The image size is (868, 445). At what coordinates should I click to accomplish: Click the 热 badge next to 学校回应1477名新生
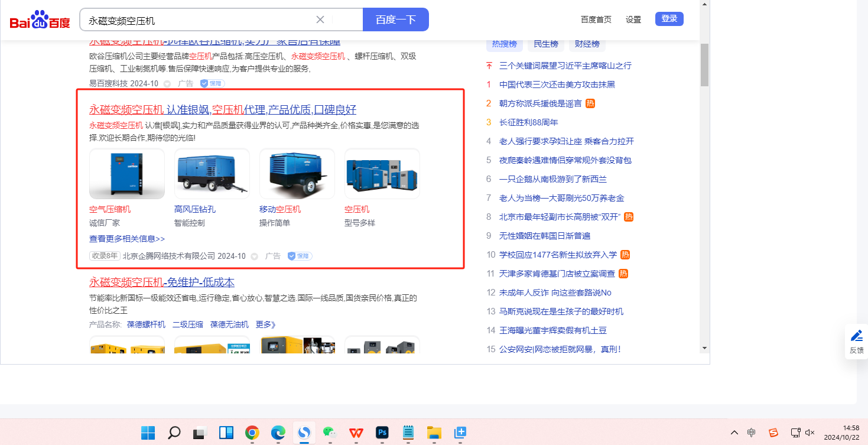tap(625, 255)
